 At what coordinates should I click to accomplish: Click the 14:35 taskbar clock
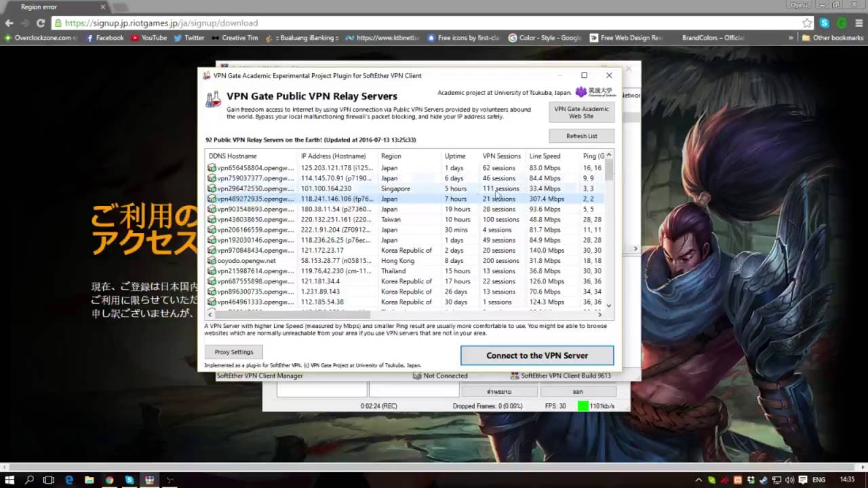point(847,480)
